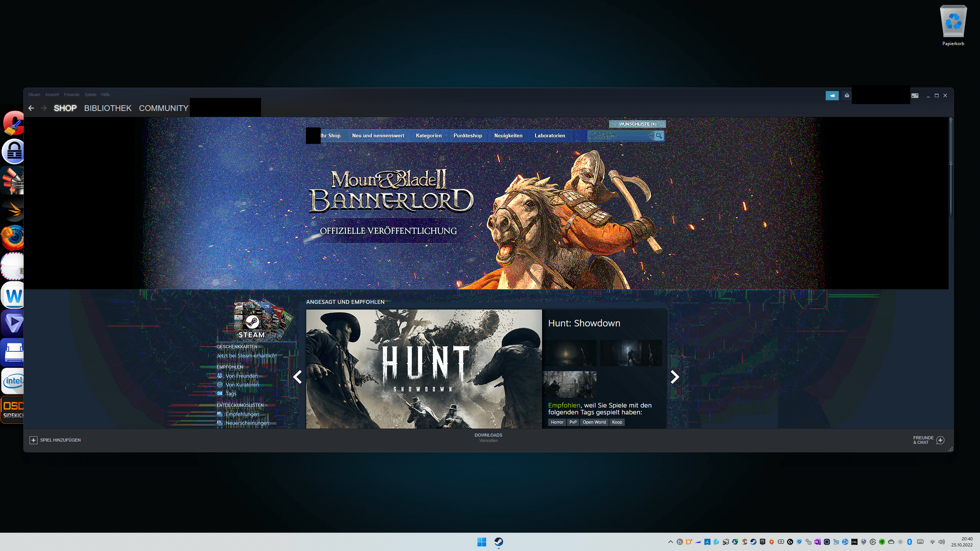Go forward with the Steam forward arrow
Image resolution: width=980 pixels, height=551 pixels.
44,108
